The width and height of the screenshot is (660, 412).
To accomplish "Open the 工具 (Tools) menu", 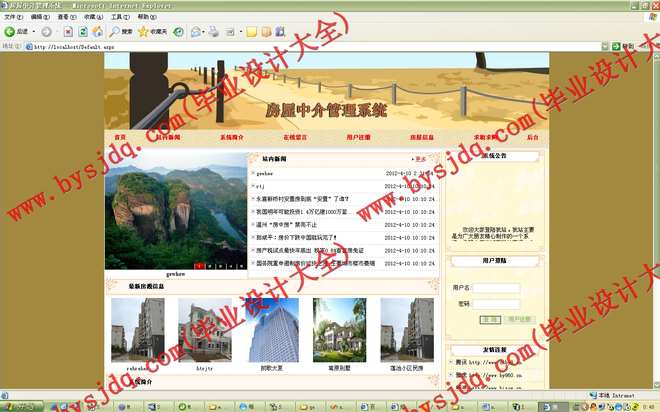I will click(x=118, y=17).
